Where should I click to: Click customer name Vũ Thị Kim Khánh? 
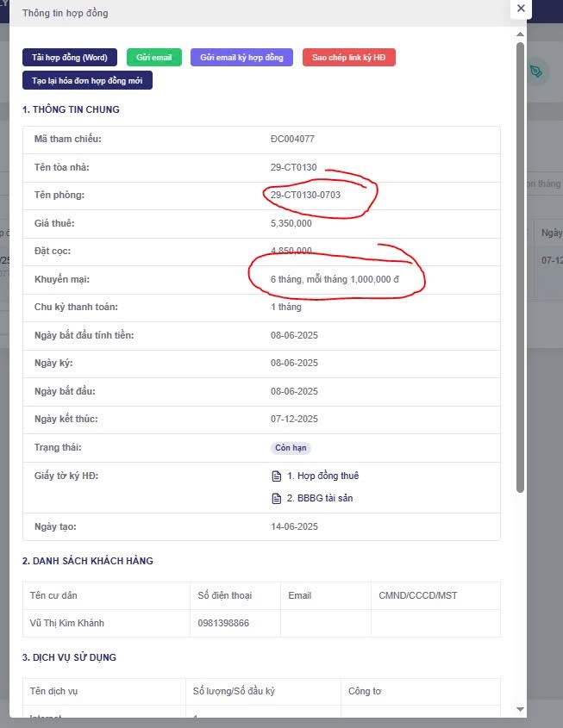pos(68,623)
